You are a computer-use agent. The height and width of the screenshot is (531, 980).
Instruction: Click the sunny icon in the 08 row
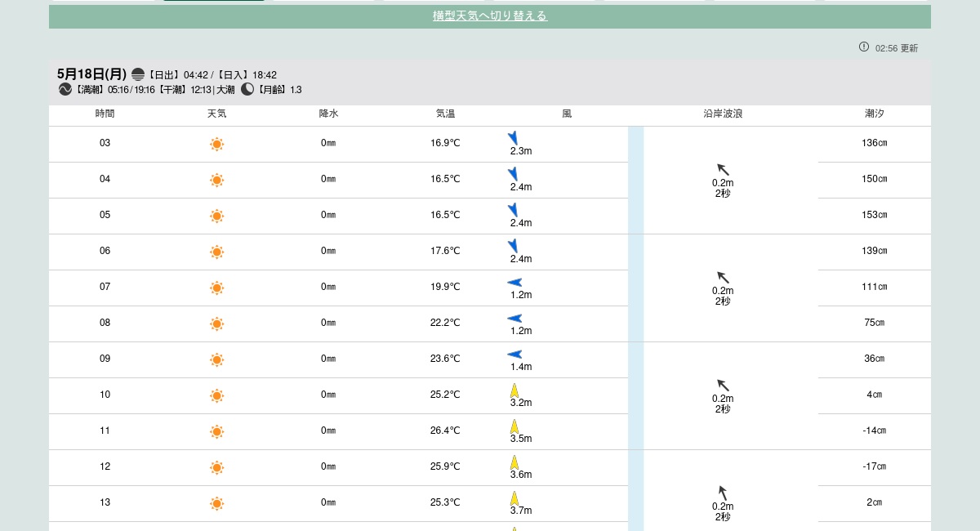click(216, 324)
